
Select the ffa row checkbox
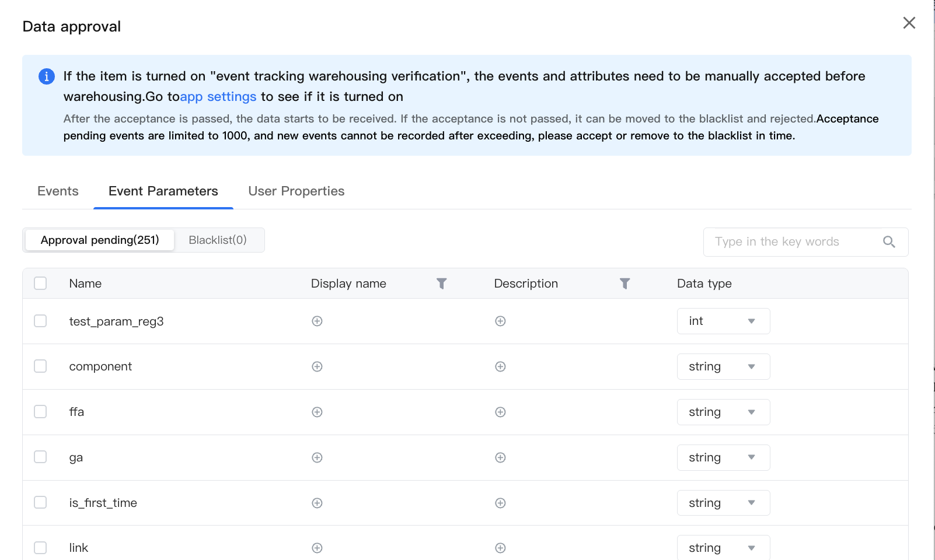[x=40, y=411]
